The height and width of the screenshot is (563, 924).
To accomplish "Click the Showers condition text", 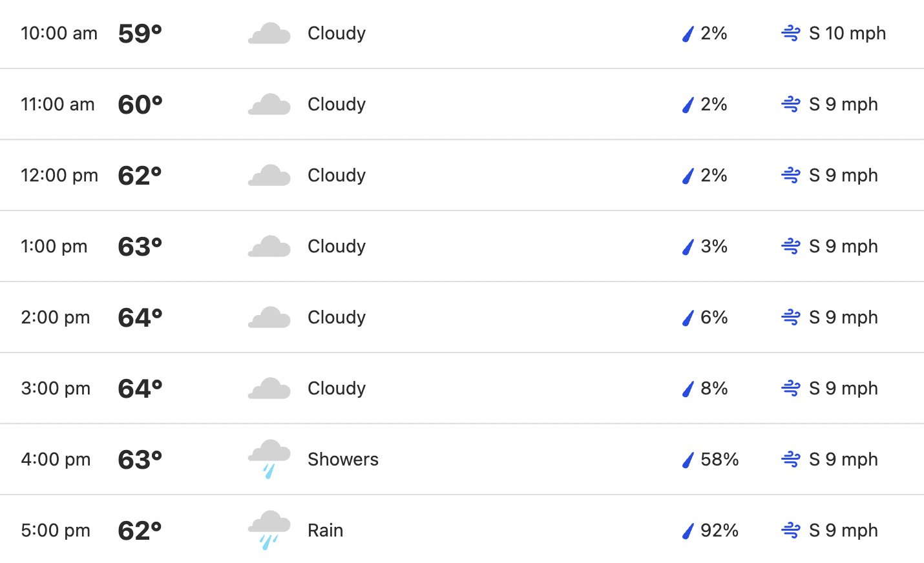I will click(343, 459).
